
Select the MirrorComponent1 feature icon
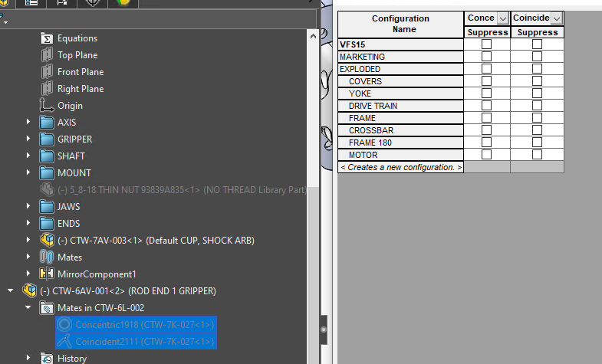[46, 274]
